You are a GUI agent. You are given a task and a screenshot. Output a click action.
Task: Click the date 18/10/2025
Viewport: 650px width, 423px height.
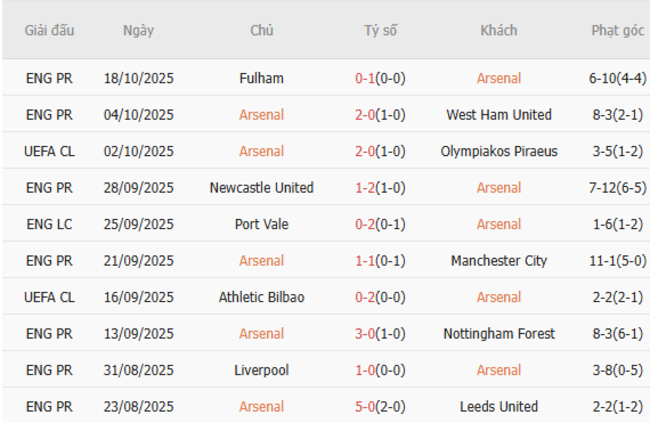click(139, 78)
